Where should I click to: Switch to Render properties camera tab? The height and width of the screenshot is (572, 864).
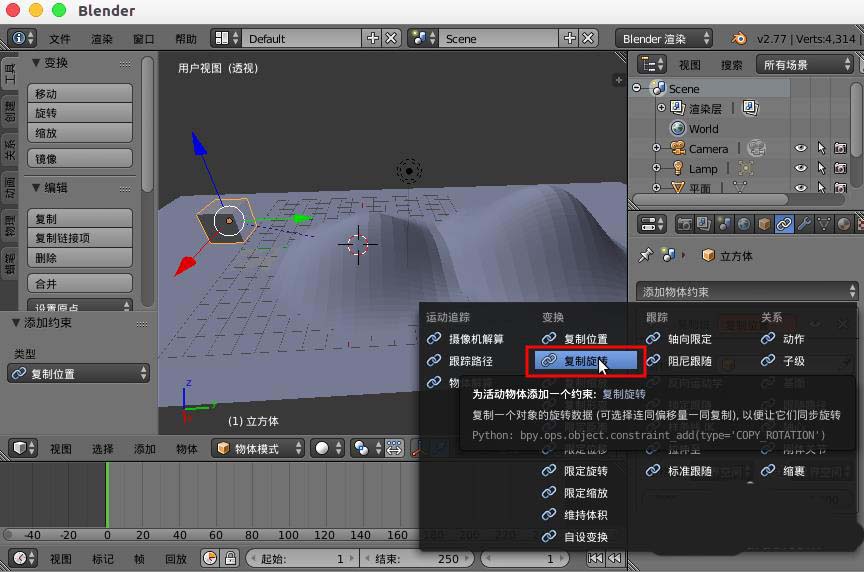coord(685,224)
